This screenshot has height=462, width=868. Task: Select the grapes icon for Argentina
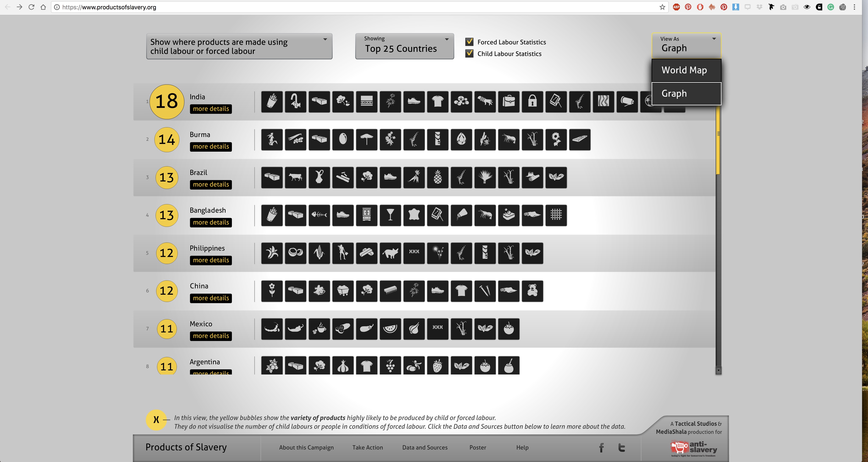click(x=390, y=366)
